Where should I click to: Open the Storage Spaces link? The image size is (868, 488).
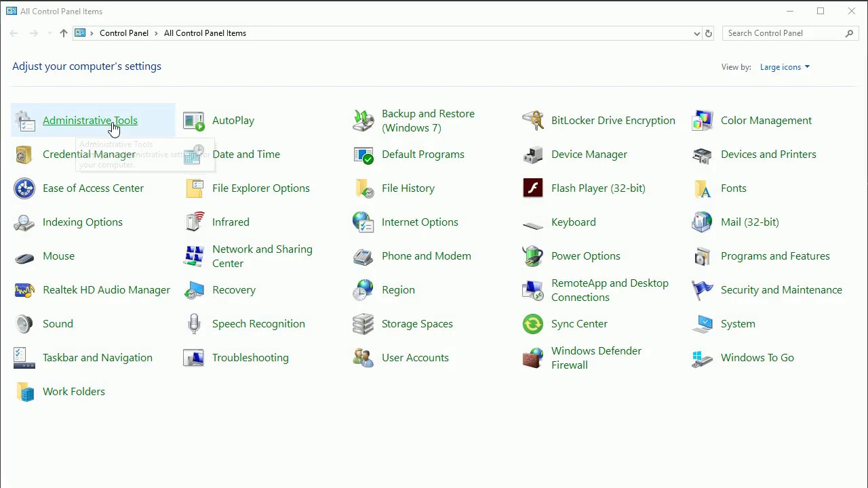tap(417, 324)
